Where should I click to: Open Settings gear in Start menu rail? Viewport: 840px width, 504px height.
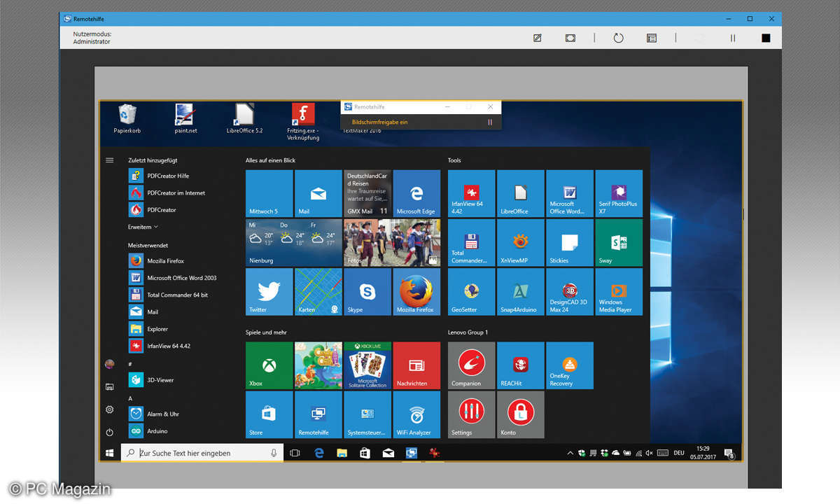click(109, 409)
